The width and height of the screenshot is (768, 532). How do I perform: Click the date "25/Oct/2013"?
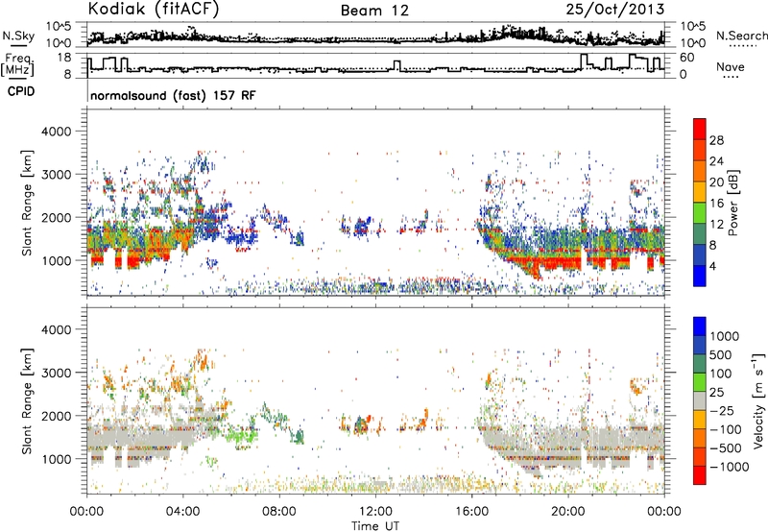tap(615, 10)
